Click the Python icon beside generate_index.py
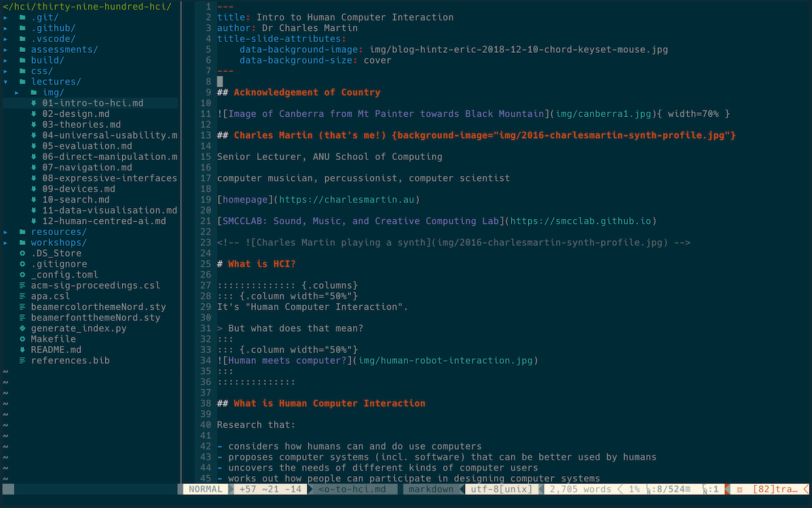 (x=22, y=329)
